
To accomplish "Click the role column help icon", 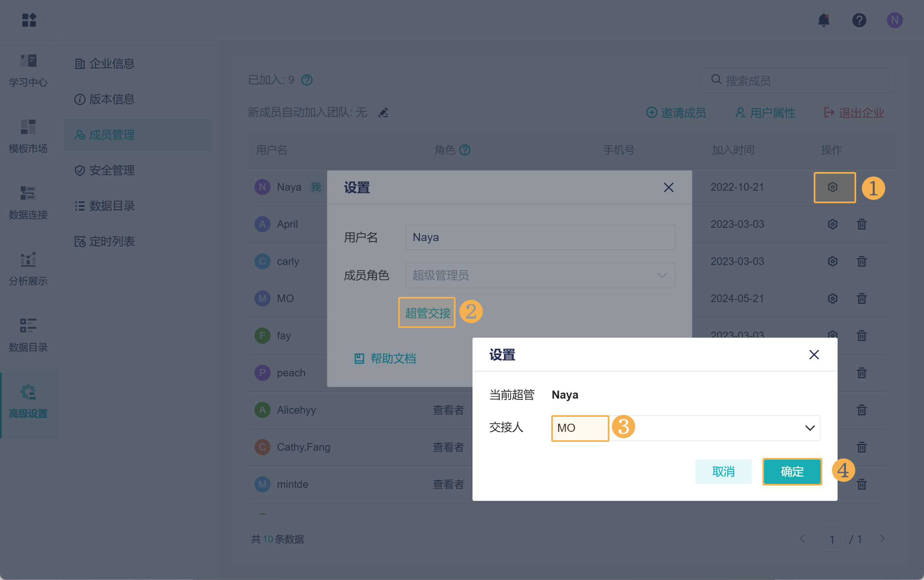I will point(465,150).
